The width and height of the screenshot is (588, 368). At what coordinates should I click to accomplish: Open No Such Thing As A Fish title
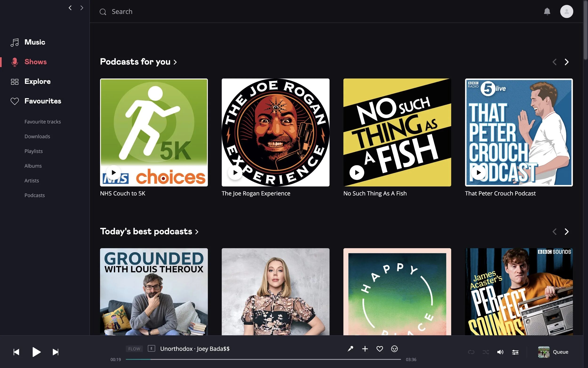(375, 194)
